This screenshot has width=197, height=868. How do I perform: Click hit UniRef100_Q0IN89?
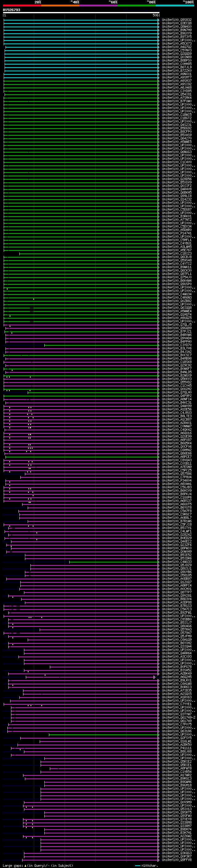177,57
